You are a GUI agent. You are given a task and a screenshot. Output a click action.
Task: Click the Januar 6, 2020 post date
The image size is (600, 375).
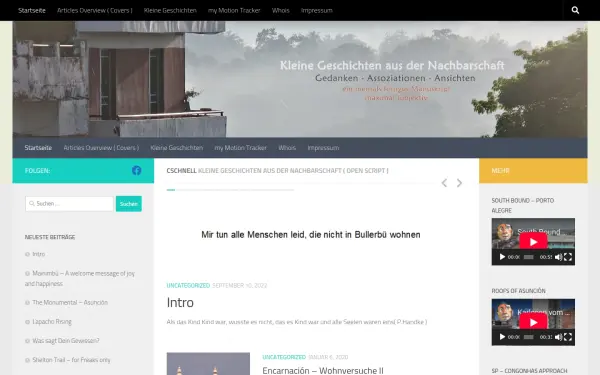(328, 357)
